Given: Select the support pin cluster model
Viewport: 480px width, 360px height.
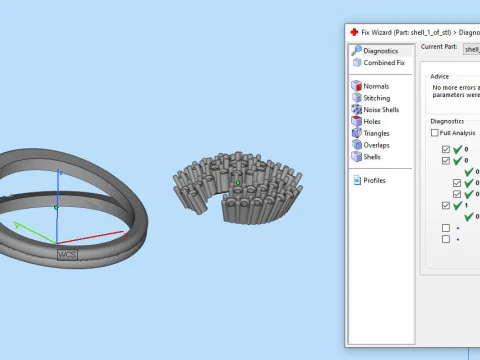Looking at the screenshot, I should pos(238,188).
